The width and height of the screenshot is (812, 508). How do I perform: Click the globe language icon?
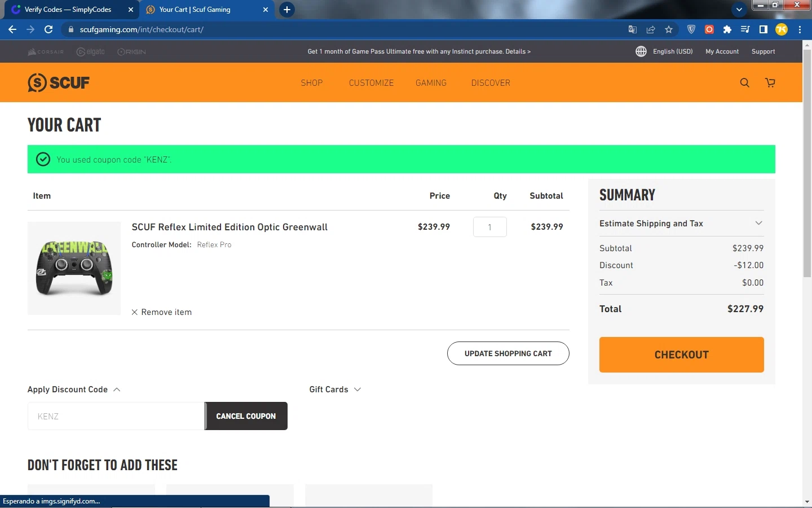(641, 51)
